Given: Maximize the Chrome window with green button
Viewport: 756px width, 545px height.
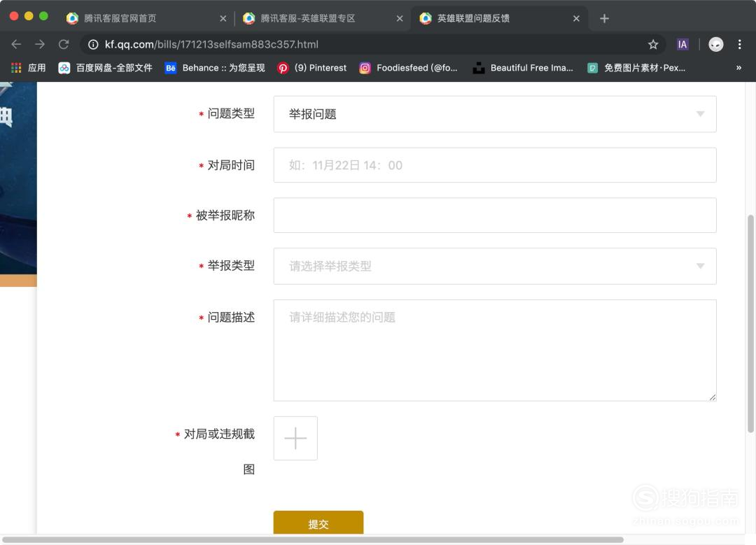Looking at the screenshot, I should [x=43, y=16].
